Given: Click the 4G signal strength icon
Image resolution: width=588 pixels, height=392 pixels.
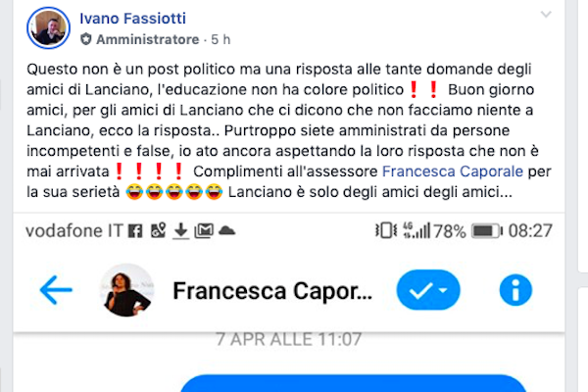Looking at the screenshot, I should [416, 230].
